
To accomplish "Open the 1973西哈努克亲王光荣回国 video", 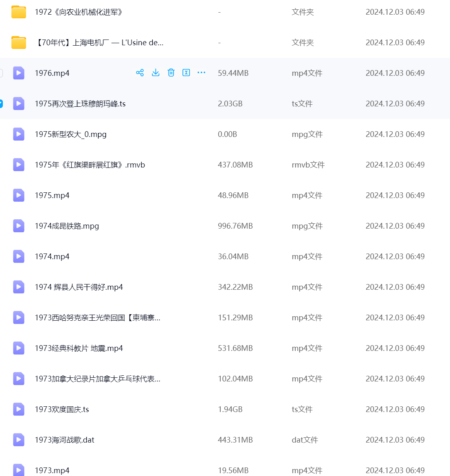I will [x=97, y=317].
